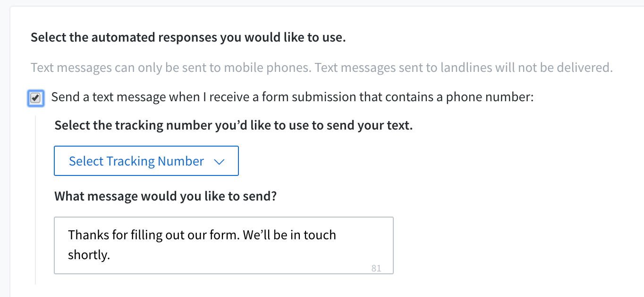Focus the message text area
The image size is (644, 297).
[x=224, y=245]
